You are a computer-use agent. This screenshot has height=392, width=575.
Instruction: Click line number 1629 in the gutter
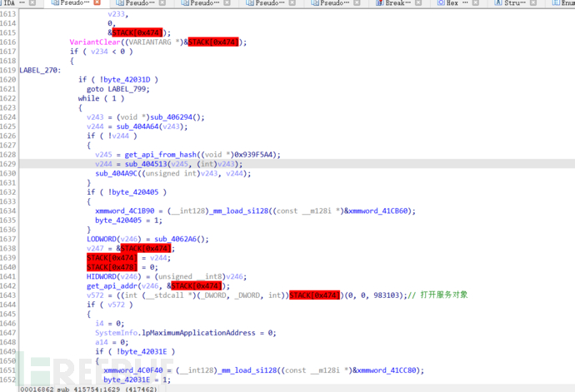(8, 164)
